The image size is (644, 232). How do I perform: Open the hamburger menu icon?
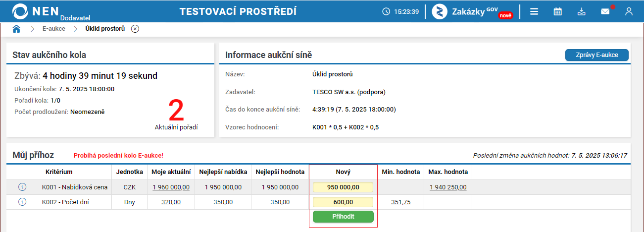pos(534,11)
